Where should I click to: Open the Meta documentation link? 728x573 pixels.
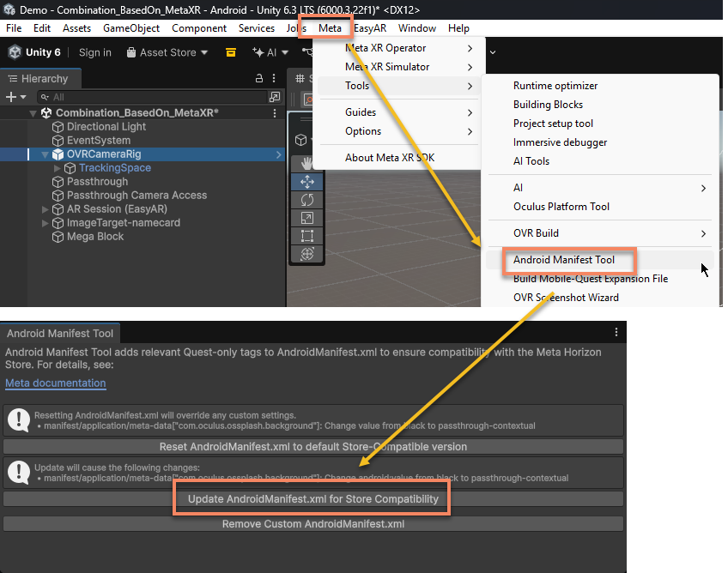pos(56,383)
